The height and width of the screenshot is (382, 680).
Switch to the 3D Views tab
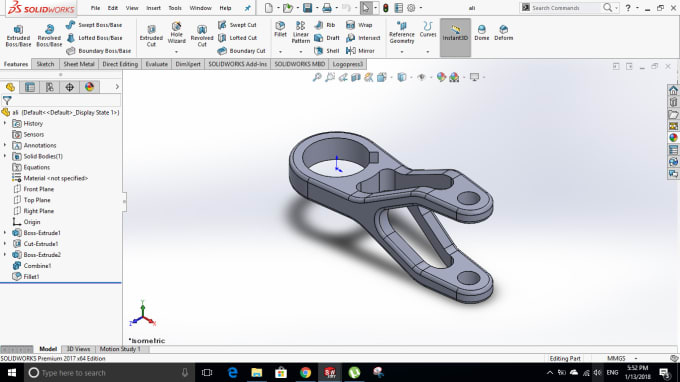[78, 349]
